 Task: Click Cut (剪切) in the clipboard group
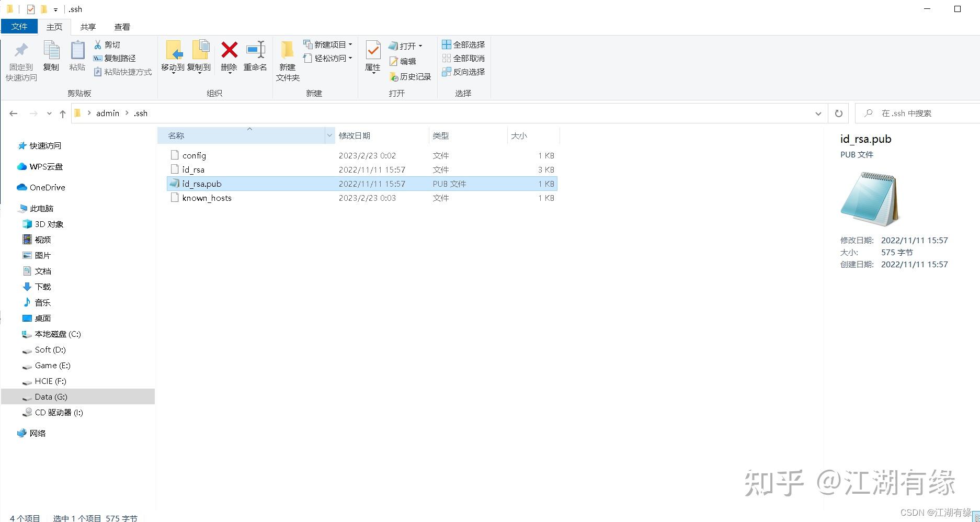click(107, 44)
